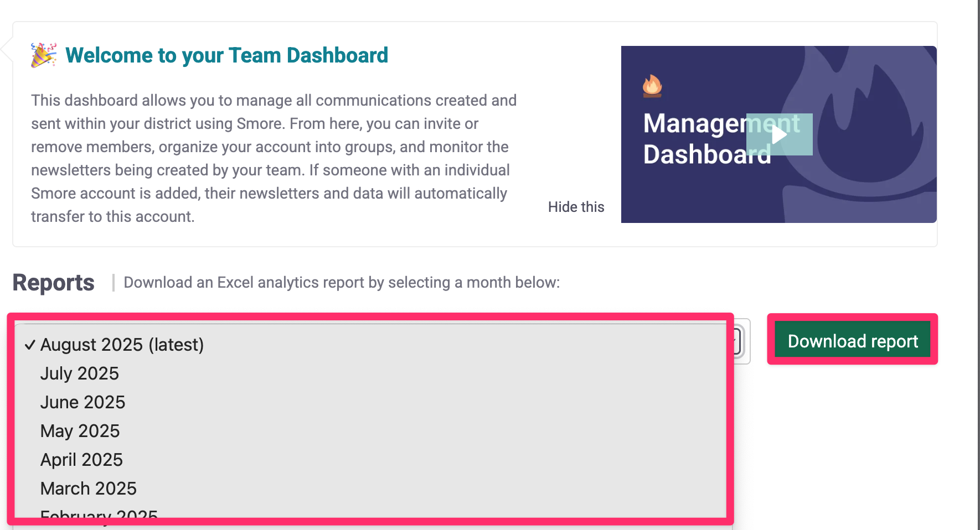
Task: Click the Welcome to your Team Dashboard heading
Action: point(226,55)
